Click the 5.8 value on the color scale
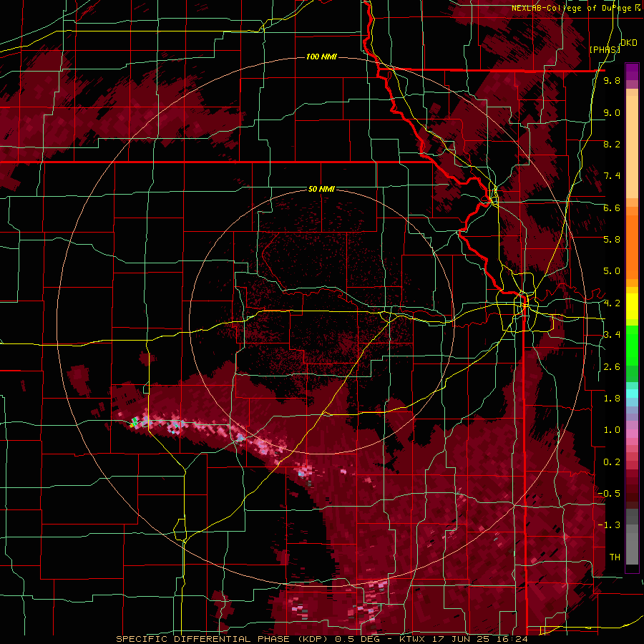Screen dimensions: 644x644 (x=612, y=240)
